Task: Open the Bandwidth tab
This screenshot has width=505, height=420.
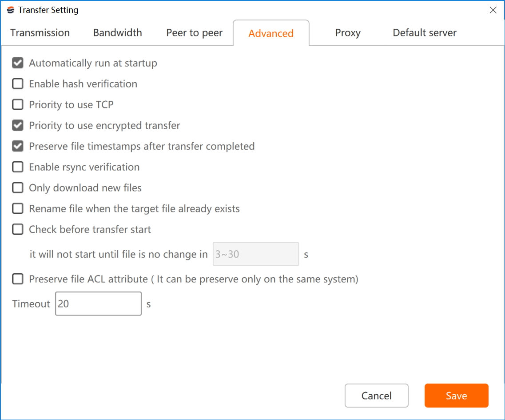Action: point(118,32)
